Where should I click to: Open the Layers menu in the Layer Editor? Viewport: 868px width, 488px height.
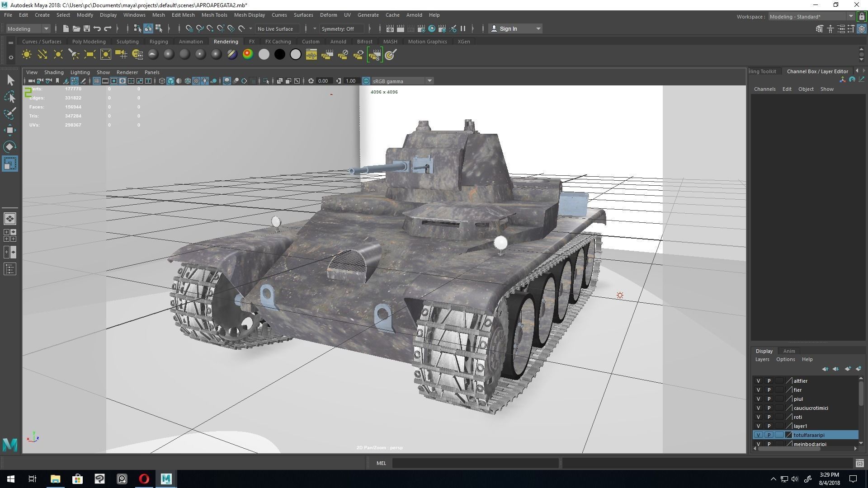[x=762, y=359]
